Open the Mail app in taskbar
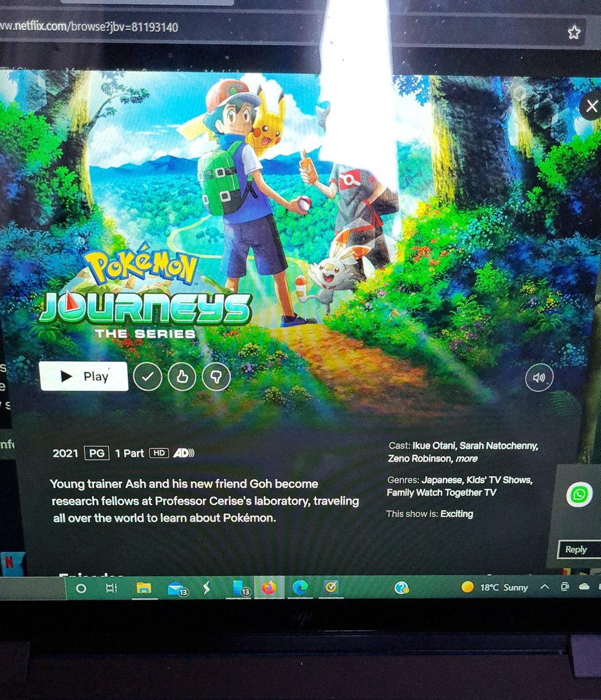601x700 pixels. pyautogui.click(x=177, y=589)
